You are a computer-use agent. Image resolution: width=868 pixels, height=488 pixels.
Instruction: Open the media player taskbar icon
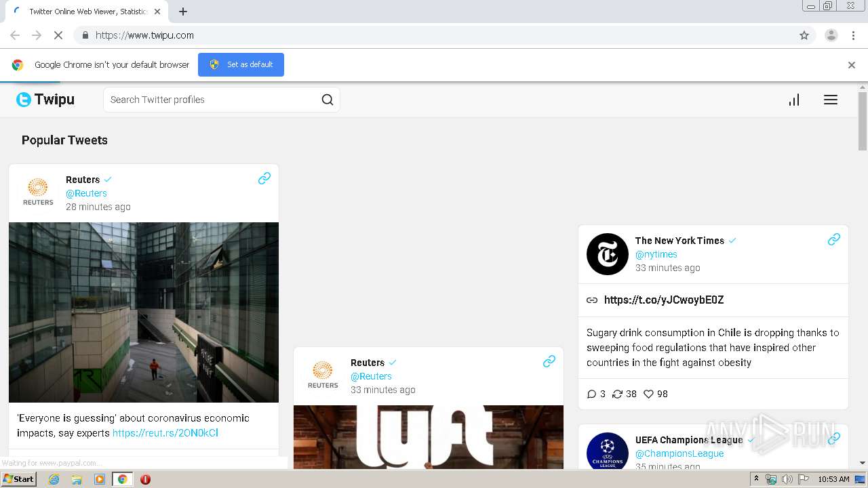100,479
